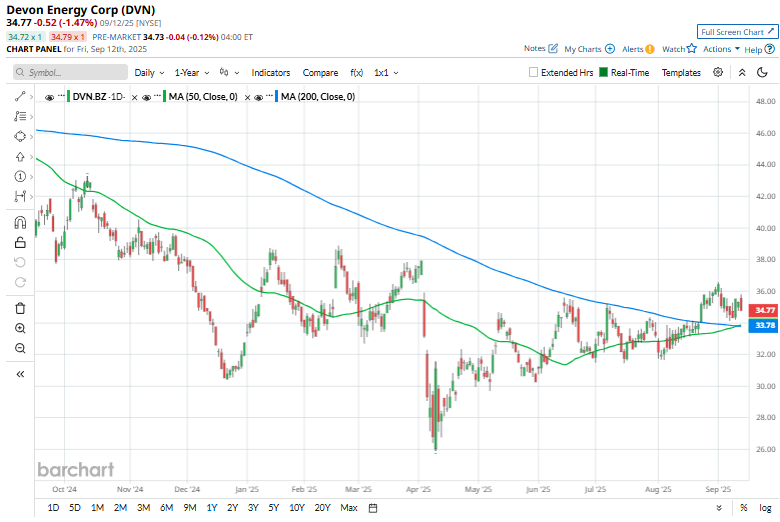Select the 1D time range

click(53, 508)
